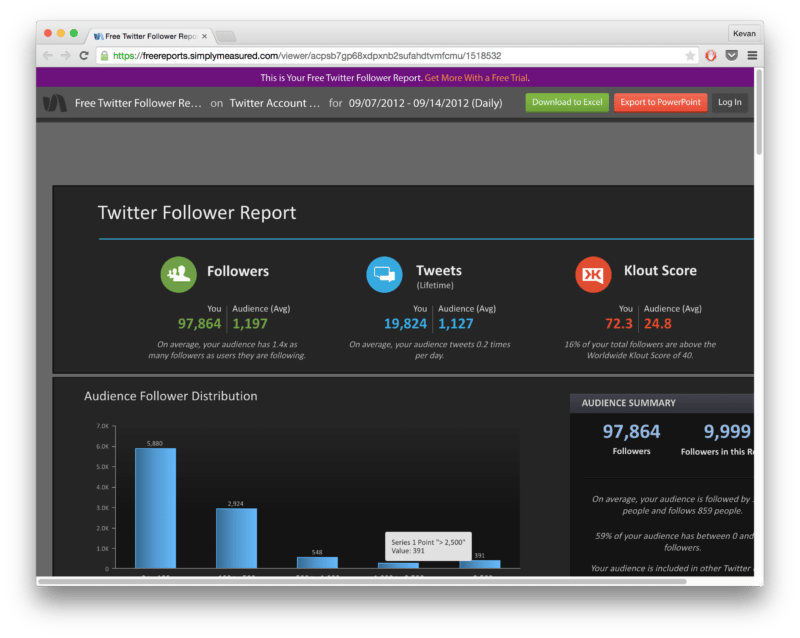Open the Get More With a Free Trial link

[477, 78]
